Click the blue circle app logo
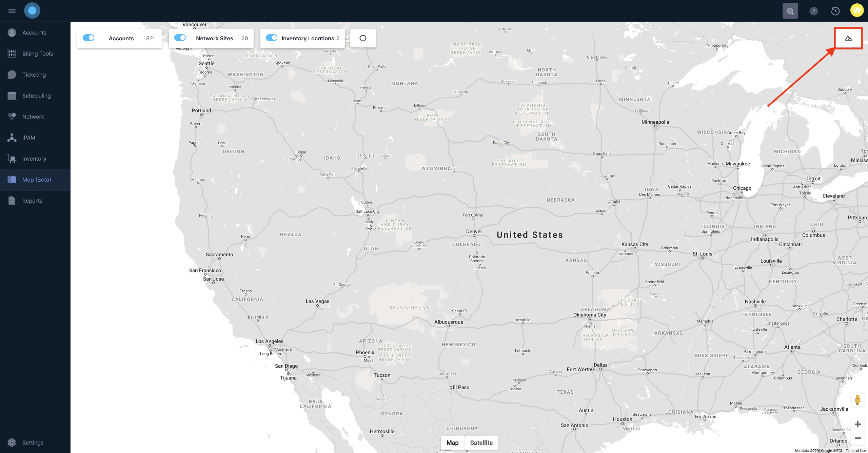The width and height of the screenshot is (868, 453). click(x=32, y=11)
